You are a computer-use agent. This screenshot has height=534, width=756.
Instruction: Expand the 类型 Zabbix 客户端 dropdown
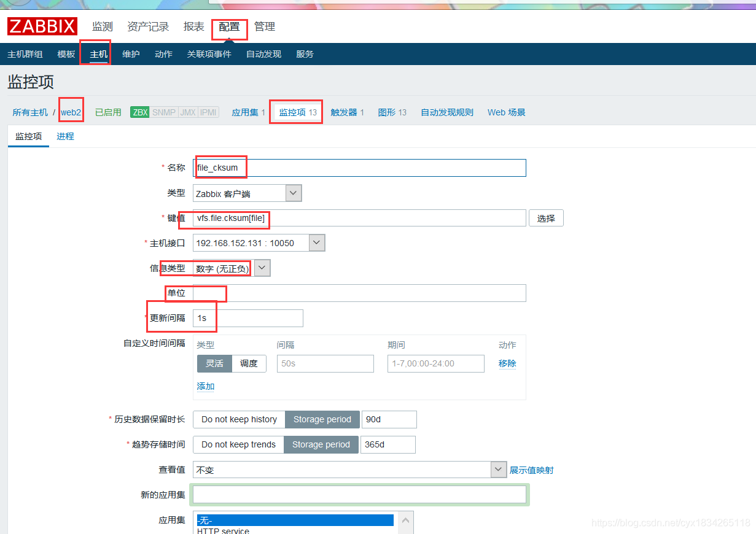click(x=247, y=193)
